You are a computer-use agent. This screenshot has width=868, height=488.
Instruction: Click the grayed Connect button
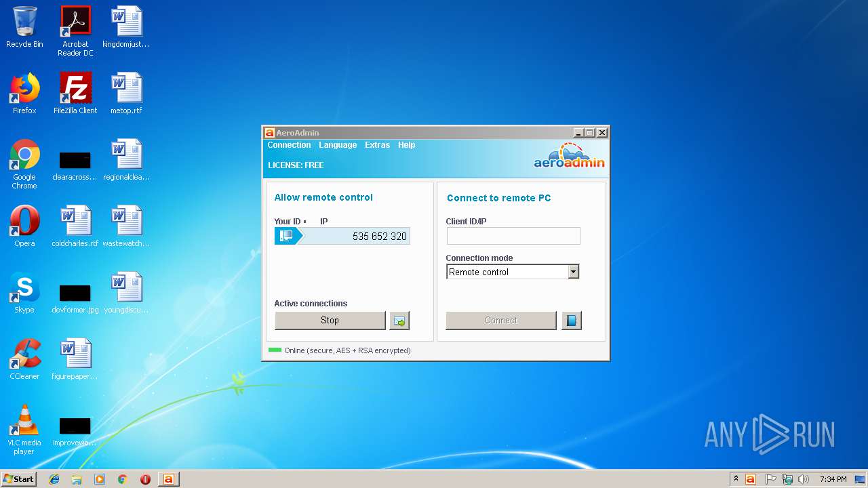click(500, 321)
